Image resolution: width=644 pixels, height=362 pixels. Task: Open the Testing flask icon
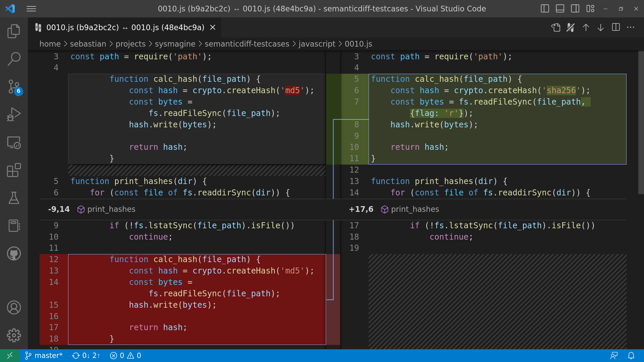14,198
